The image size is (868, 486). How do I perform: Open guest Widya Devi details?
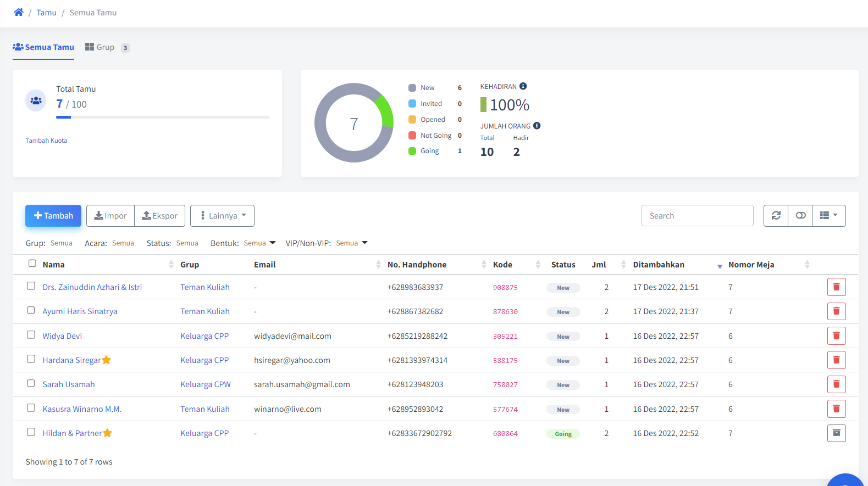pyautogui.click(x=62, y=336)
